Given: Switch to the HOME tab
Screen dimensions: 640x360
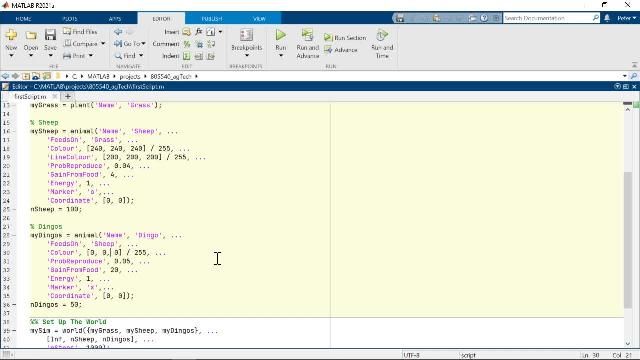Looking at the screenshot, I should click(x=23, y=19).
